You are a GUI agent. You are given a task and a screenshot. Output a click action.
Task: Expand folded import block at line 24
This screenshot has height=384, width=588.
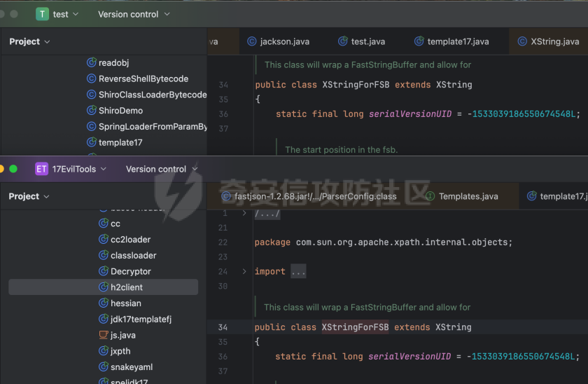244,271
